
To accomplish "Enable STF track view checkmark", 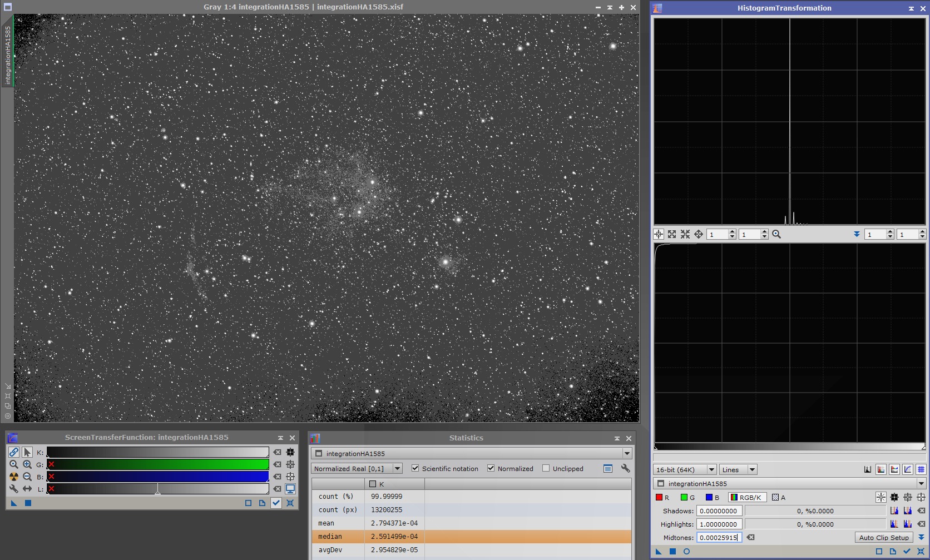I will [x=276, y=503].
